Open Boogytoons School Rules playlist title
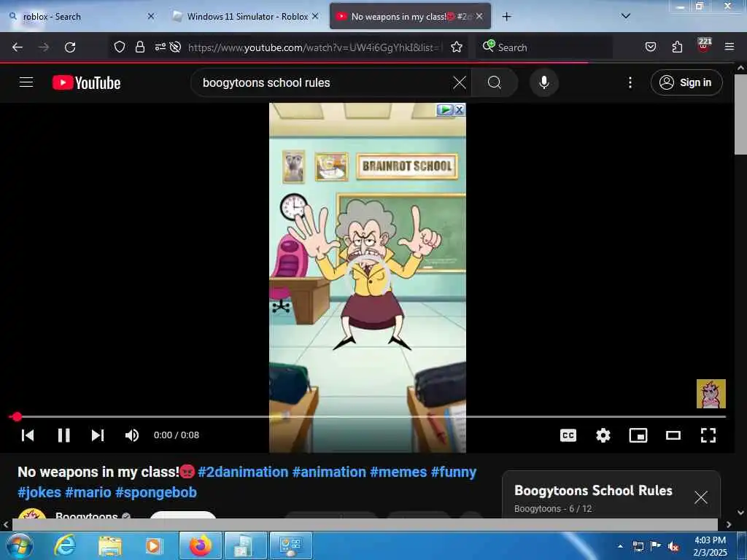The width and height of the screenshot is (747, 560). (x=593, y=491)
